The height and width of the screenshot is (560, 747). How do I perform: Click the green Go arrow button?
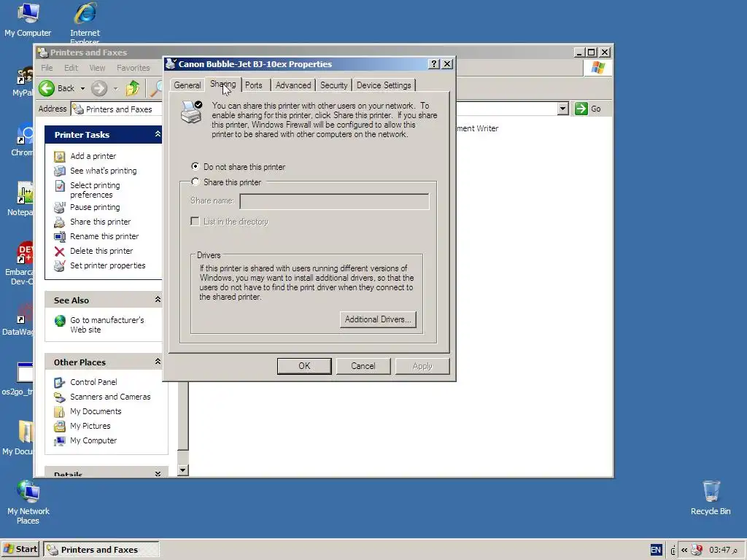pos(581,109)
